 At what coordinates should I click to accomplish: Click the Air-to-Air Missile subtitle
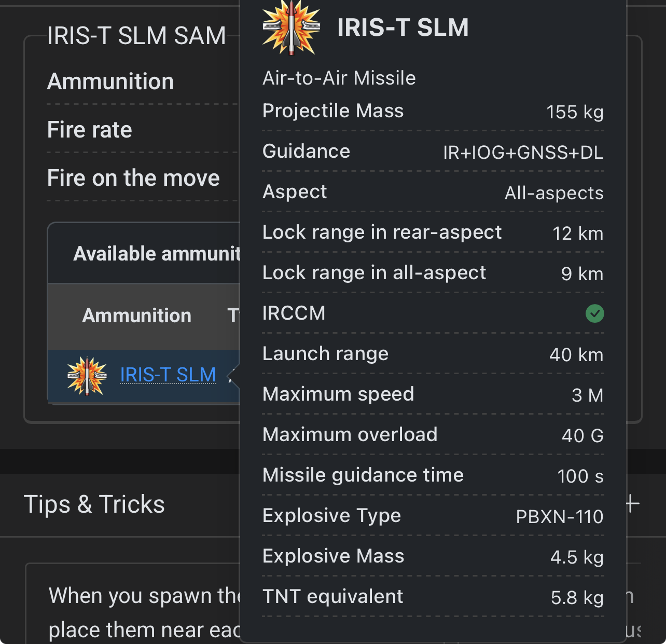339,78
